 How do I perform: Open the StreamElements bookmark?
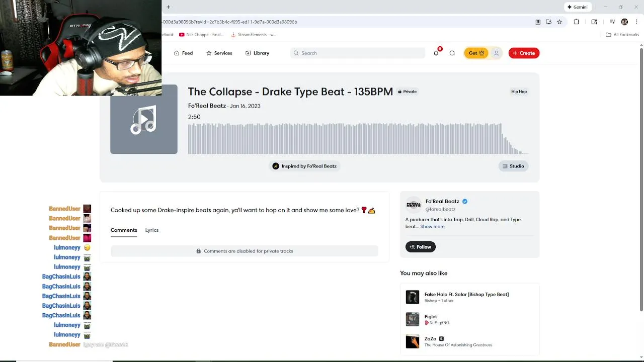point(254,35)
